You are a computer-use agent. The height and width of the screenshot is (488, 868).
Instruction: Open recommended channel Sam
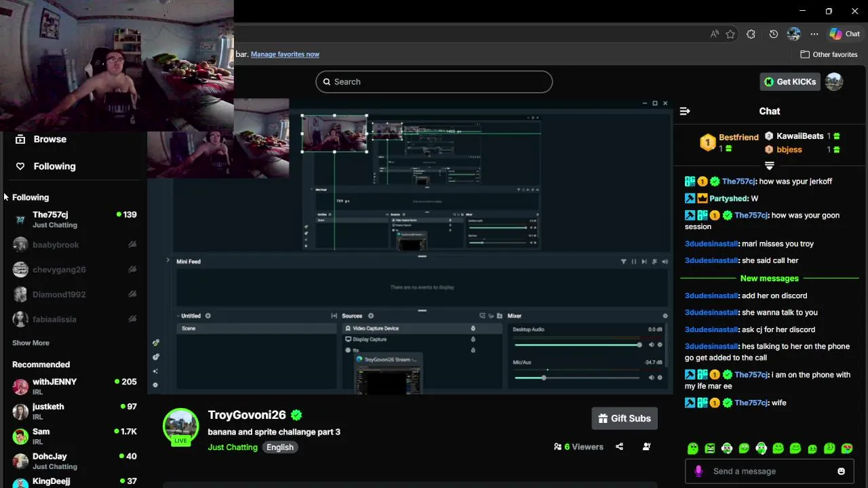pos(75,436)
